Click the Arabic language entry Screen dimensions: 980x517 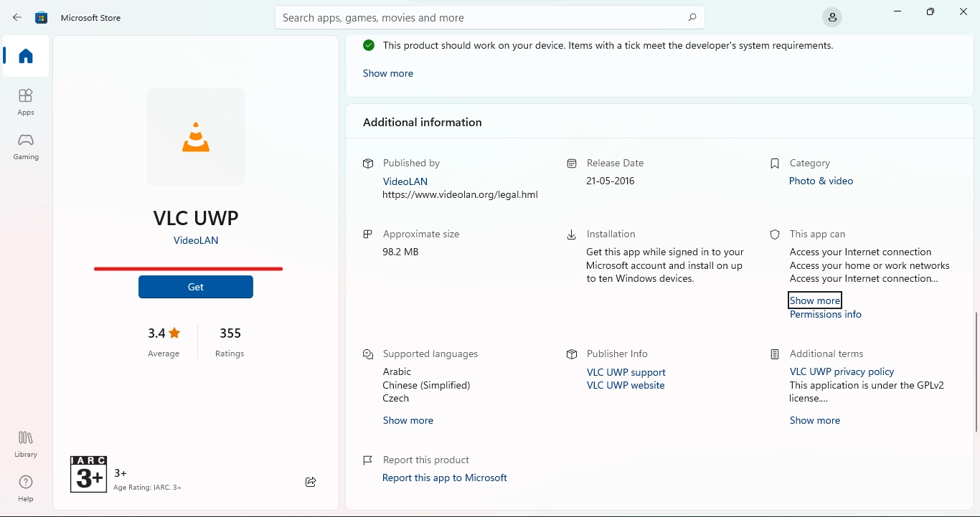click(397, 371)
